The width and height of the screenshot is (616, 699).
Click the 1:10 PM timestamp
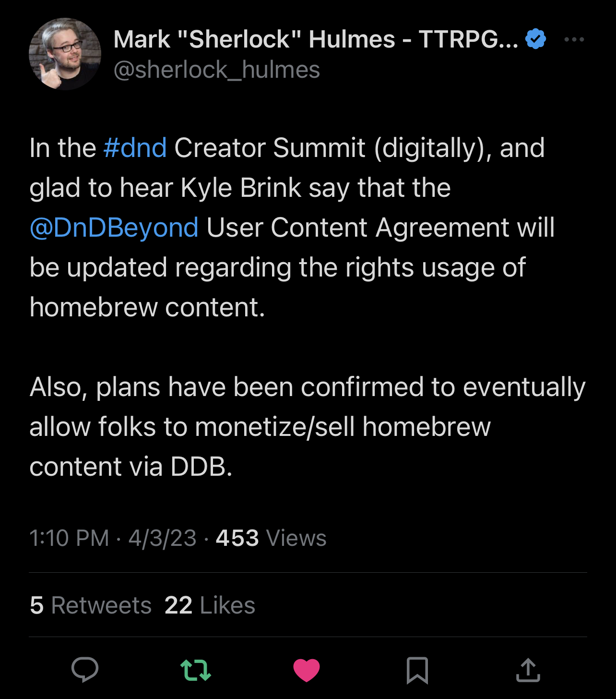pos(69,538)
